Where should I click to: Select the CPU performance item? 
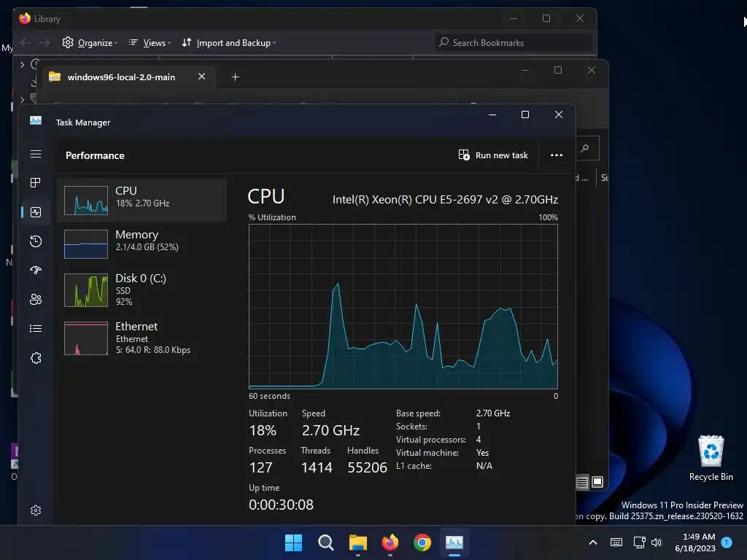pos(142,200)
